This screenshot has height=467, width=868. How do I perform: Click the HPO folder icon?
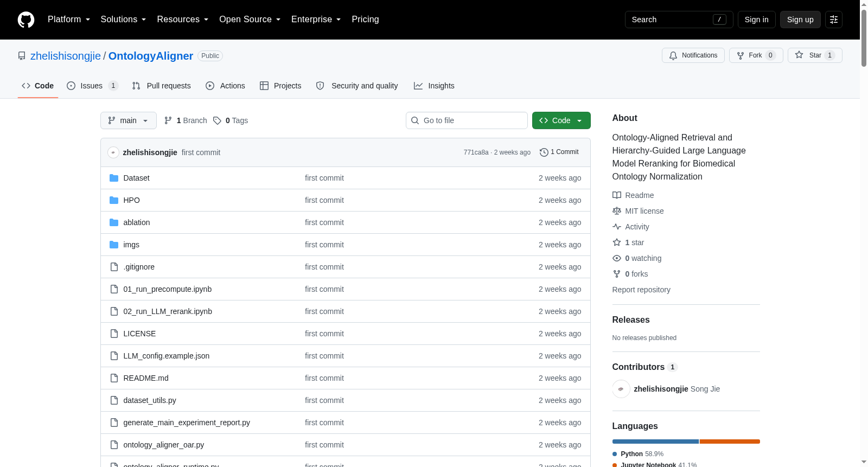click(114, 200)
